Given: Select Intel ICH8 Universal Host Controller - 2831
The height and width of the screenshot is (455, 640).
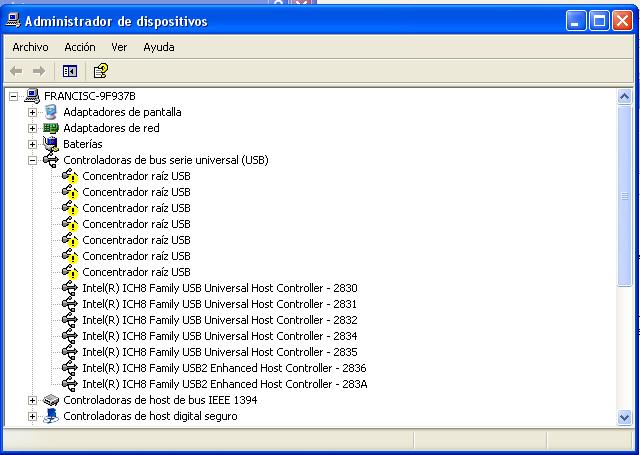Looking at the screenshot, I should pos(220,304).
